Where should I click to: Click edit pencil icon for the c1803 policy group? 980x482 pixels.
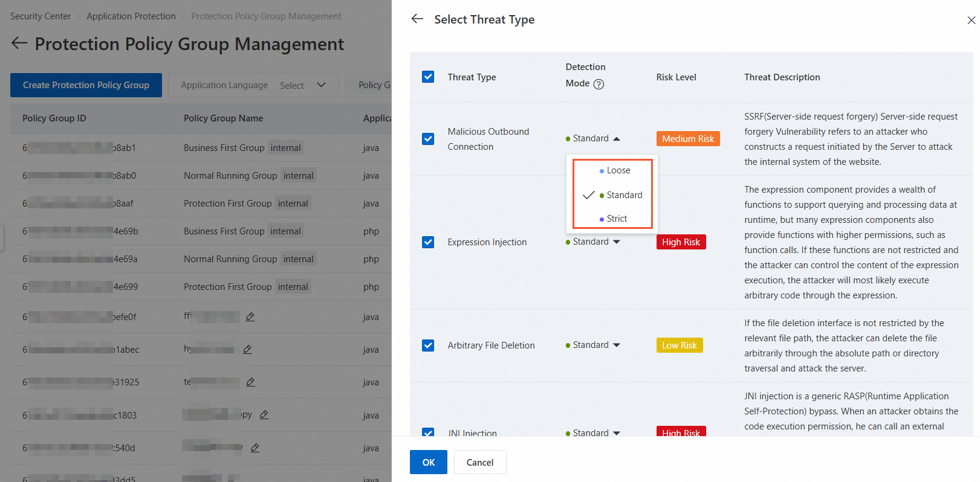(x=264, y=415)
